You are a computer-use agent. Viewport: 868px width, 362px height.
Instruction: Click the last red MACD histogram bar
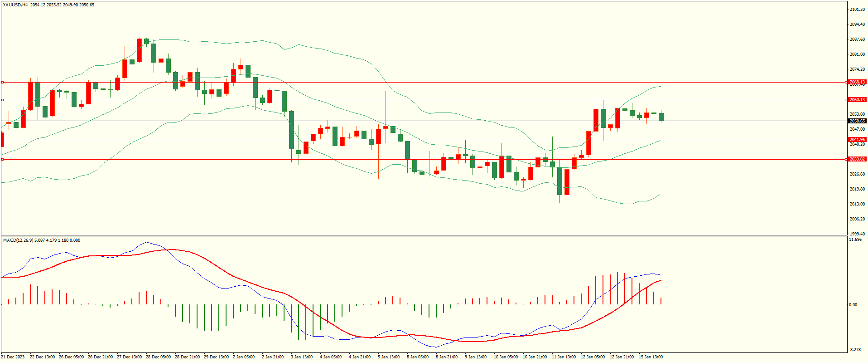661,301
